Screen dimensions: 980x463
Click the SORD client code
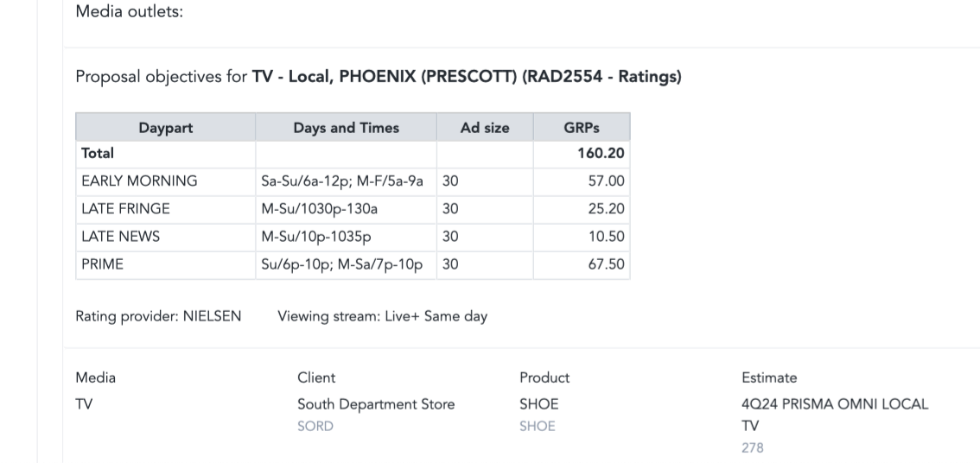pyautogui.click(x=315, y=426)
